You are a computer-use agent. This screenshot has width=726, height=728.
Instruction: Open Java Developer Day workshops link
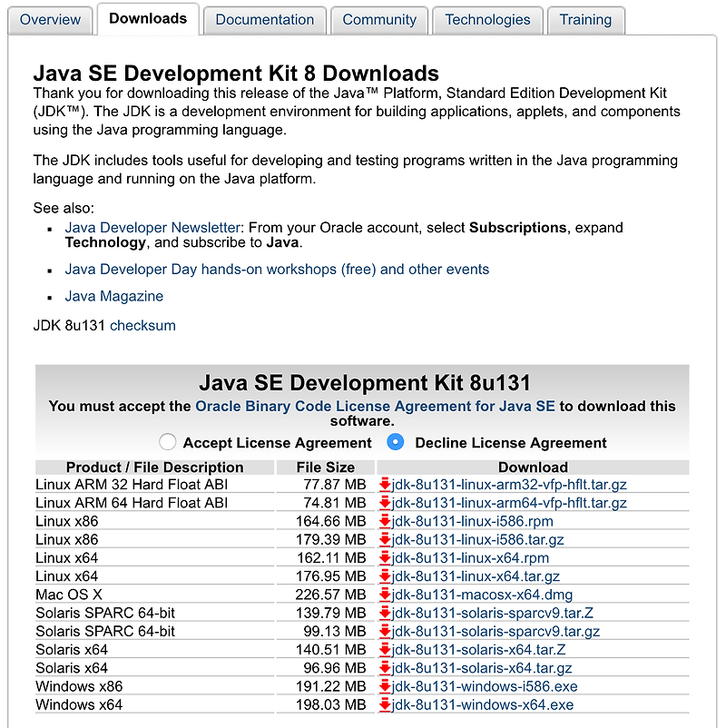click(277, 270)
